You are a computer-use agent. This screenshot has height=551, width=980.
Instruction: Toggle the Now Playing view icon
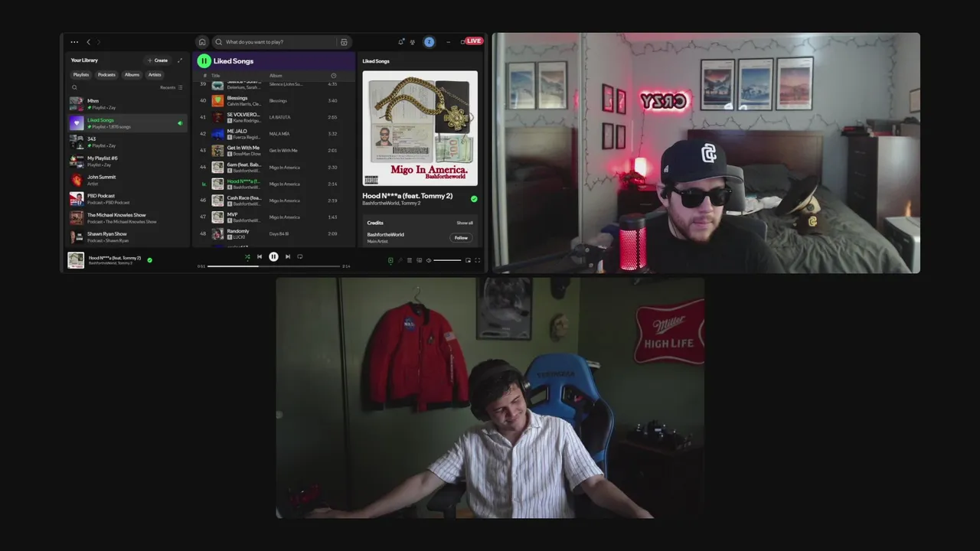[390, 260]
